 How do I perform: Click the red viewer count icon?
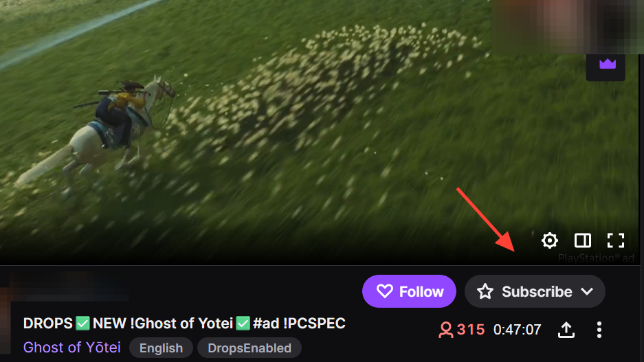tap(445, 330)
